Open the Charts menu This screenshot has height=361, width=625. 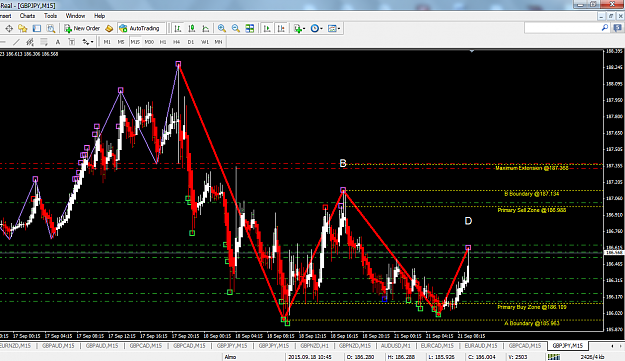coord(27,16)
